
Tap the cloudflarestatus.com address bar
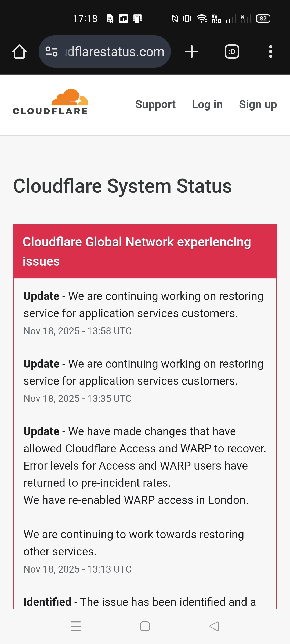pyautogui.click(x=115, y=52)
